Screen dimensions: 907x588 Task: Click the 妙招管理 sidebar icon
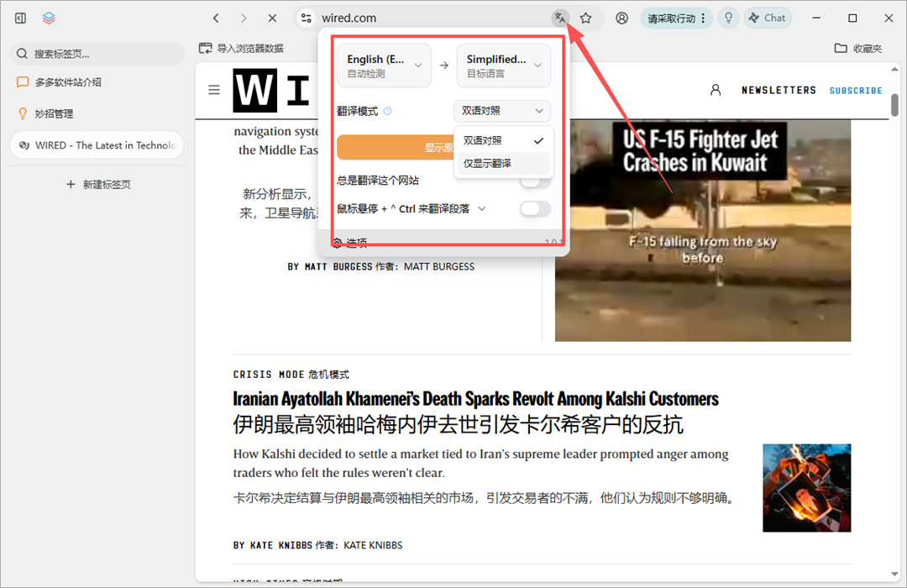click(22, 113)
